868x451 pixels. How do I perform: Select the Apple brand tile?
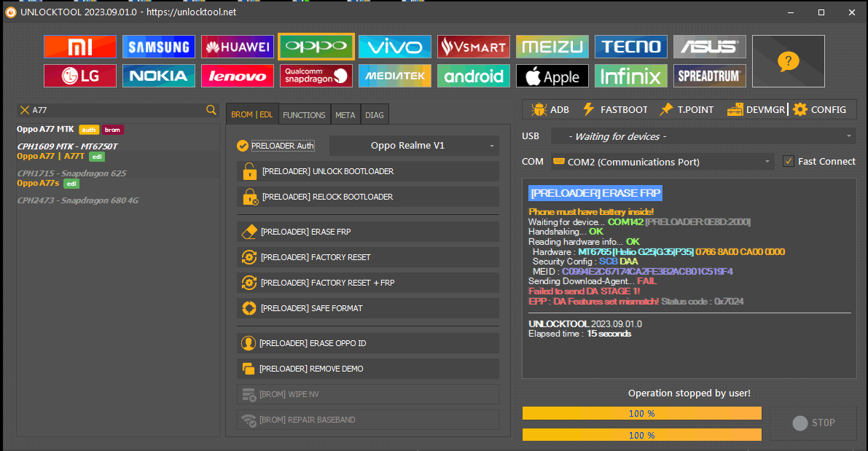click(x=552, y=76)
